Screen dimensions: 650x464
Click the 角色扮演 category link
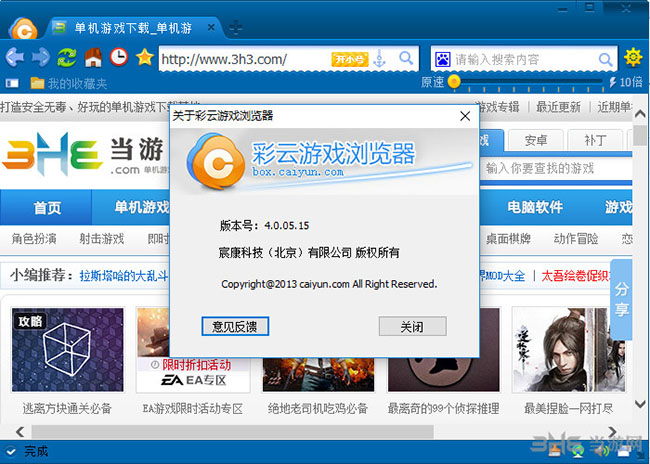point(34,239)
